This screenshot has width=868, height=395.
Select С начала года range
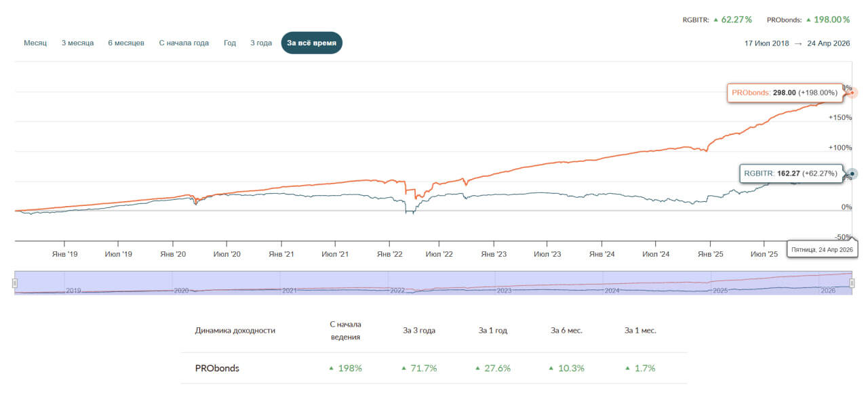pos(184,43)
